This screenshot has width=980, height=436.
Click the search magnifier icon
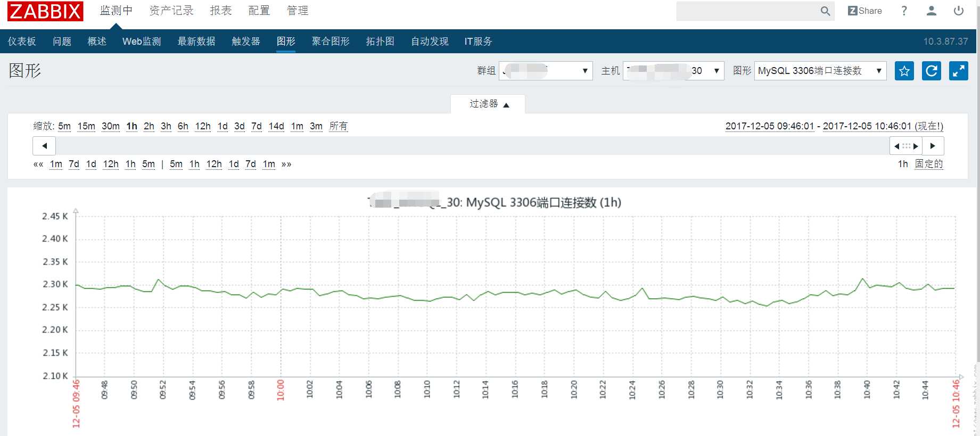point(825,11)
